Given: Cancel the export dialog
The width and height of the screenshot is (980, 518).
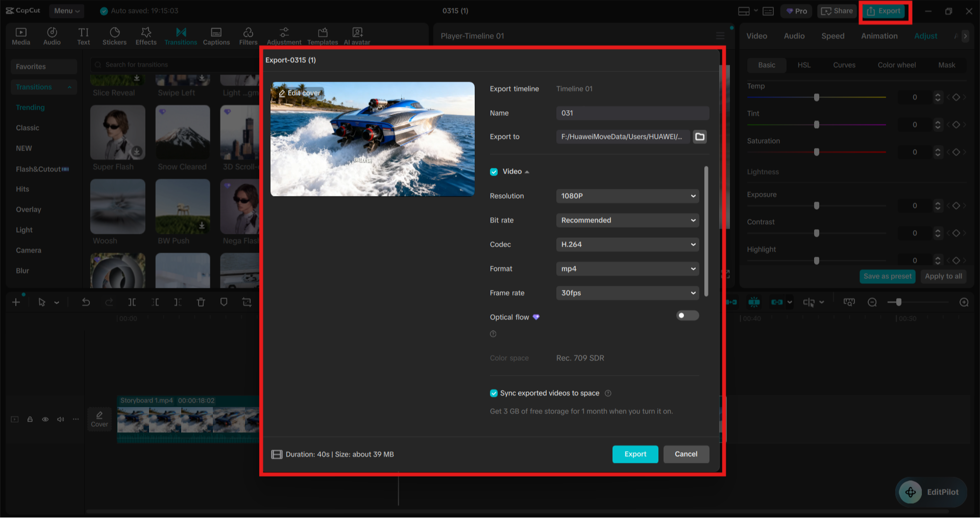Looking at the screenshot, I should pos(686,454).
